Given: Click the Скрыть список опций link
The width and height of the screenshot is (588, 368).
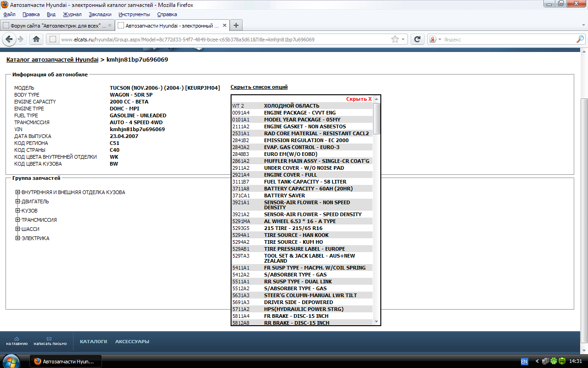Looking at the screenshot, I should click(259, 87).
